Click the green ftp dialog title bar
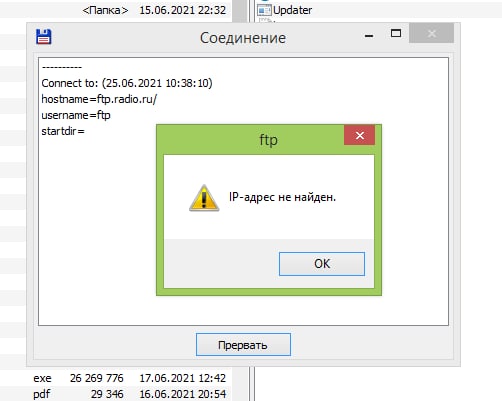The image size is (502, 401). (x=250, y=140)
